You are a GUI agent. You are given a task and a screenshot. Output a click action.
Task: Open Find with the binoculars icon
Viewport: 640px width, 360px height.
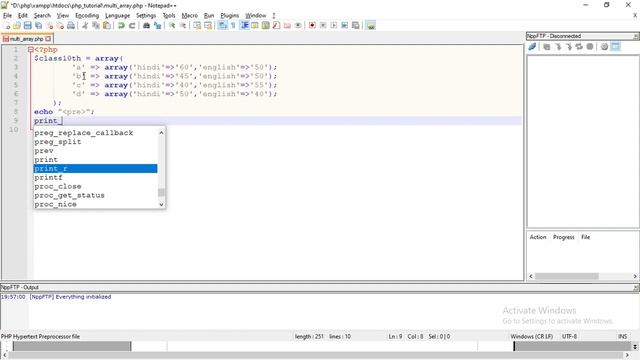click(x=146, y=26)
